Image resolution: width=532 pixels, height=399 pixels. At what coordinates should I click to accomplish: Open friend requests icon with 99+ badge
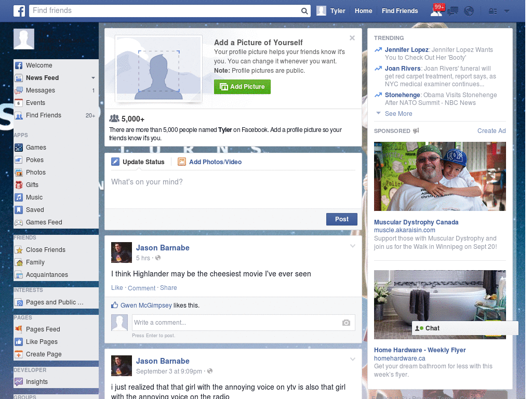click(437, 10)
